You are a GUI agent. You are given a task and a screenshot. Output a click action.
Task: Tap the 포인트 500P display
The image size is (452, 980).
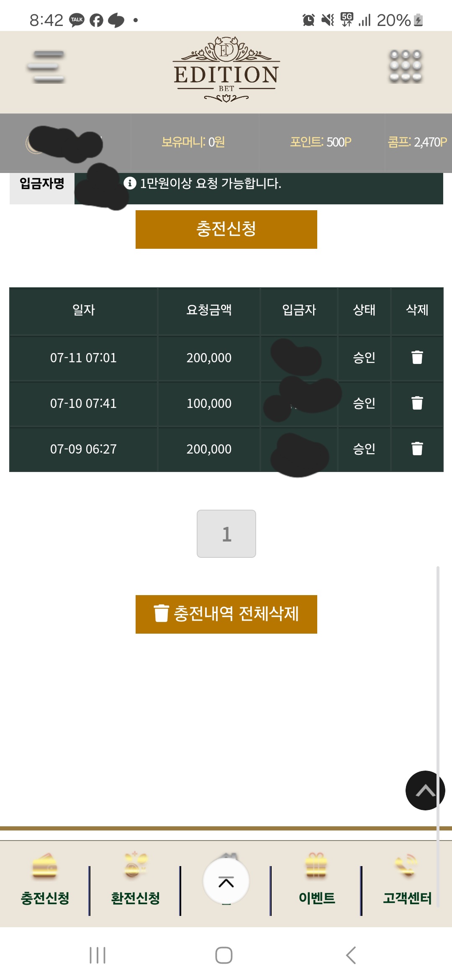[321, 142]
